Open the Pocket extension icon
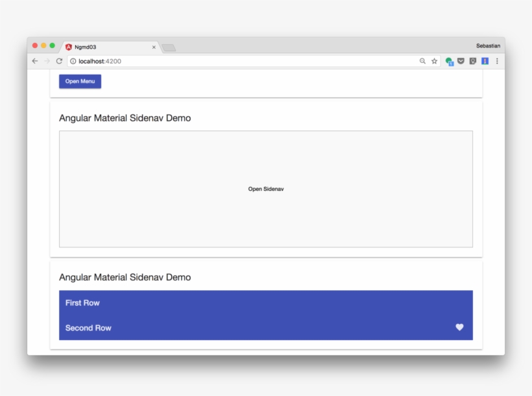Screen dimensions: 532x396 pos(461,61)
